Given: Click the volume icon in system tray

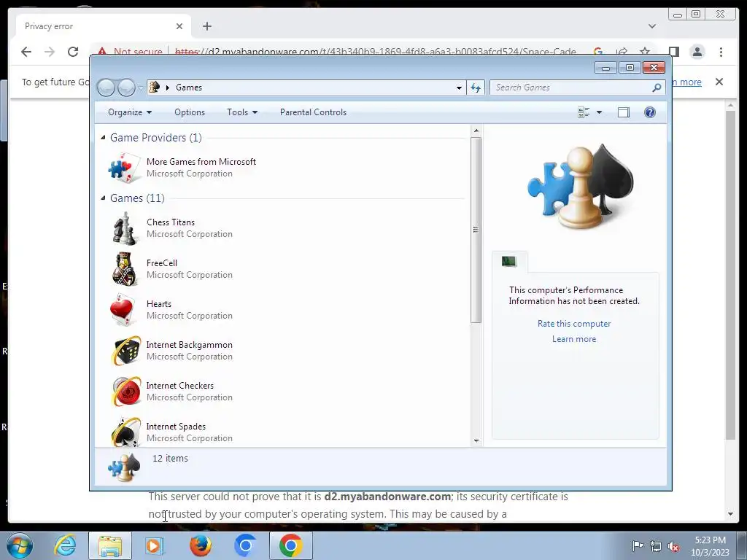Looking at the screenshot, I should pos(674,547).
